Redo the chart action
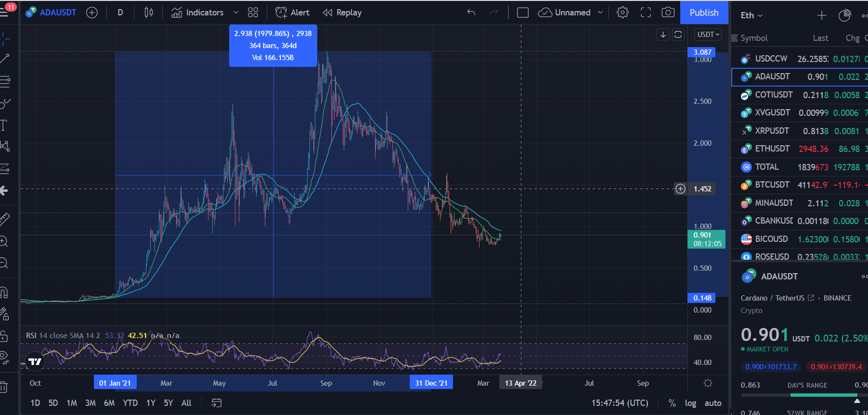The height and width of the screenshot is (415, 868). tap(494, 13)
